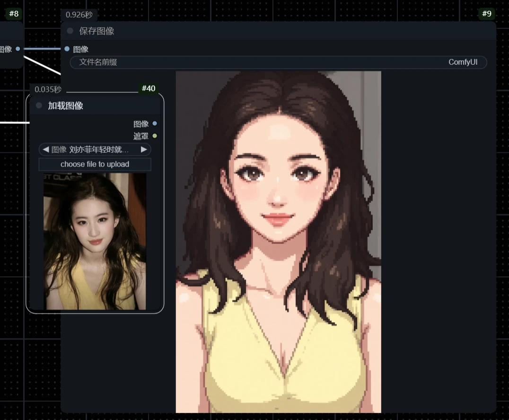The width and height of the screenshot is (509, 420).
Task: Click the 图像 output dot on node #8
Action: pos(17,48)
